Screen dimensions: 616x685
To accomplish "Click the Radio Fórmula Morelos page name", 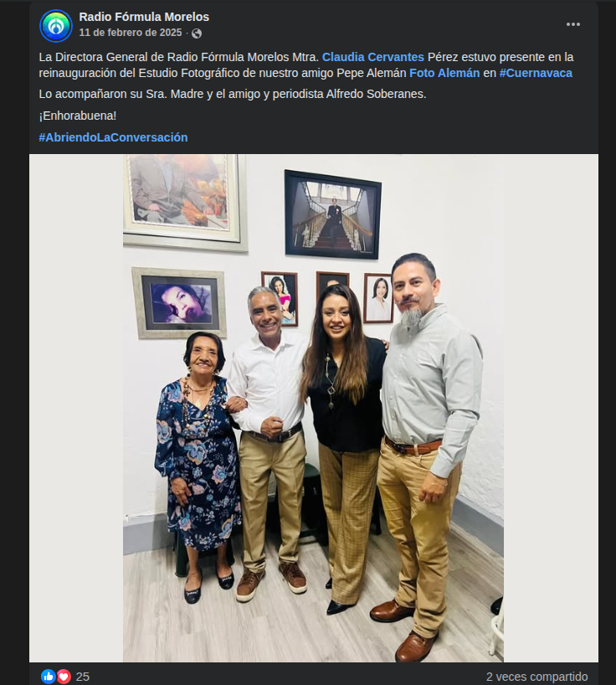I will (144, 17).
